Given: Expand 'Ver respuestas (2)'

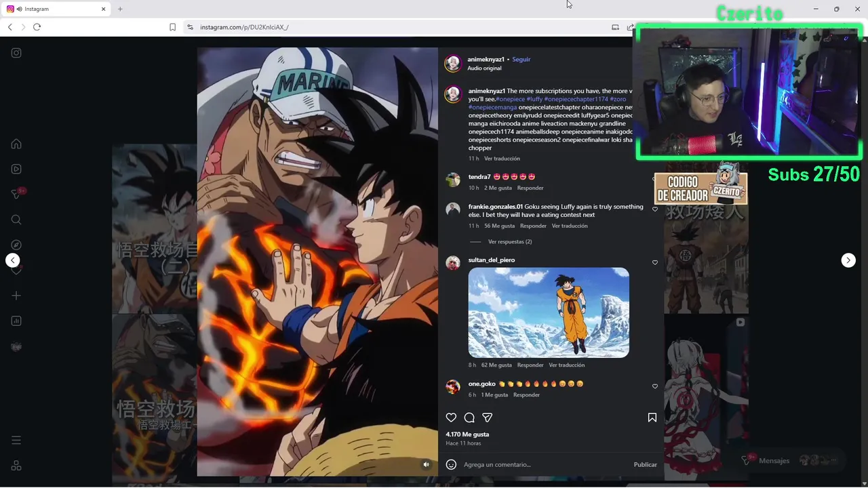Looking at the screenshot, I should tap(510, 242).
